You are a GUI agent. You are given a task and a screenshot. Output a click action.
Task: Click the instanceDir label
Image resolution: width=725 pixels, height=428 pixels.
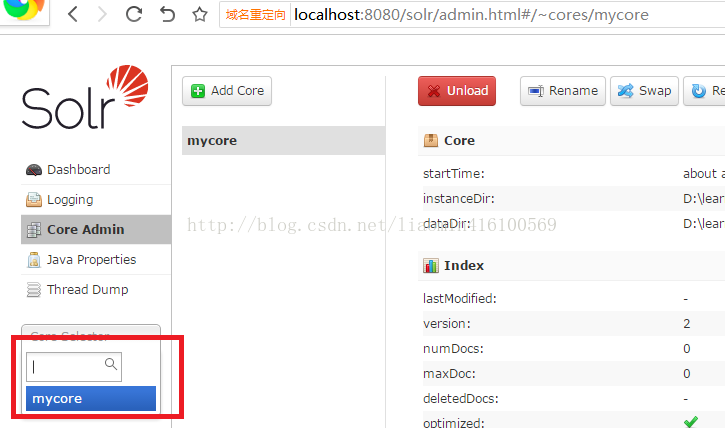(x=459, y=199)
